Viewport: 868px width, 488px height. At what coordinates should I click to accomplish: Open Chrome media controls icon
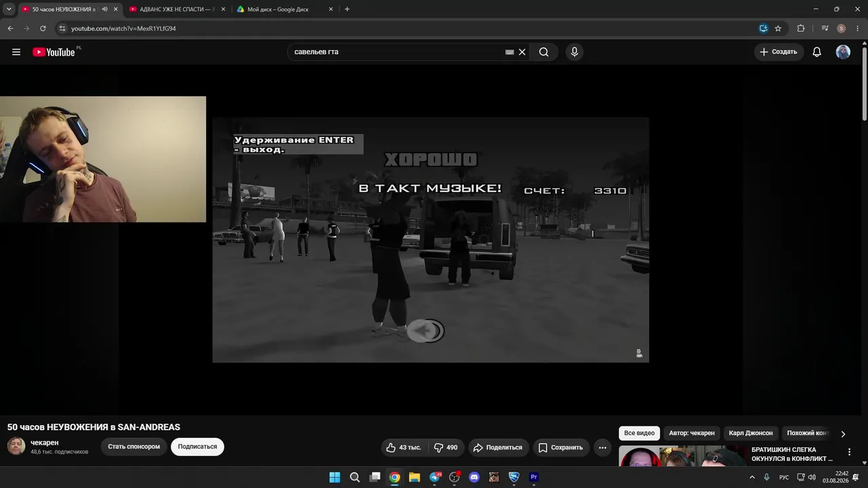point(825,28)
